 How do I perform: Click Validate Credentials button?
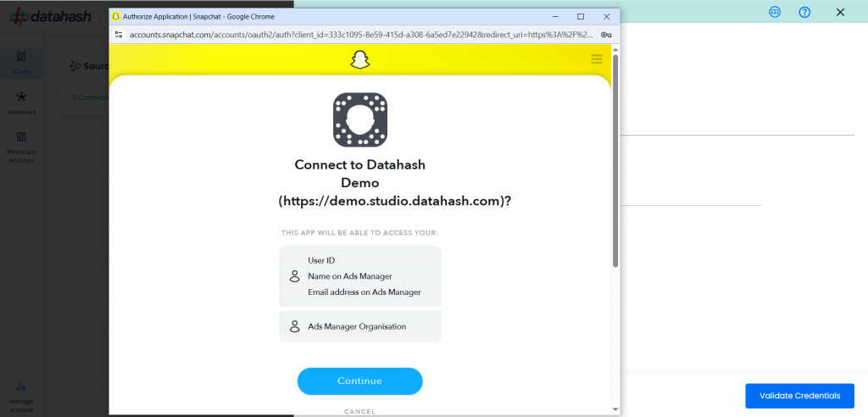click(799, 396)
